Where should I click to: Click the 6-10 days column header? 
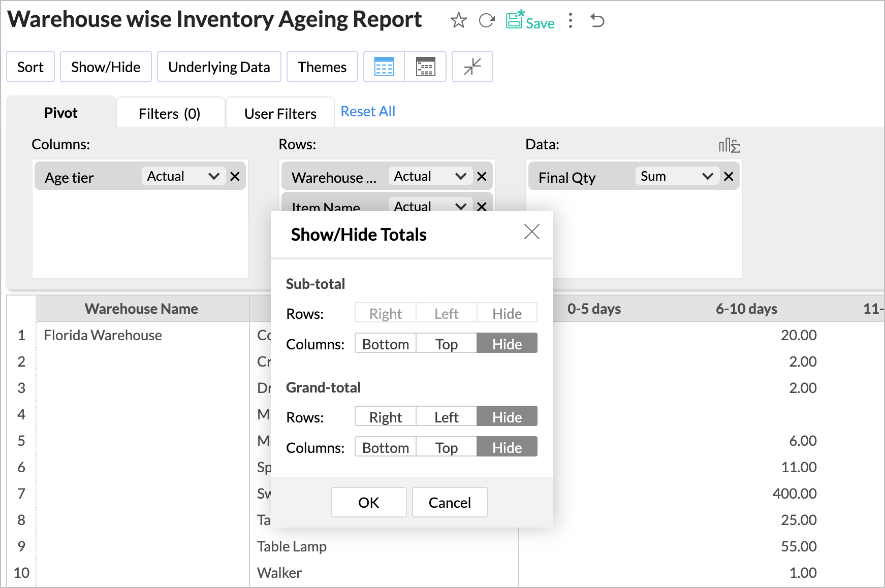click(x=746, y=308)
